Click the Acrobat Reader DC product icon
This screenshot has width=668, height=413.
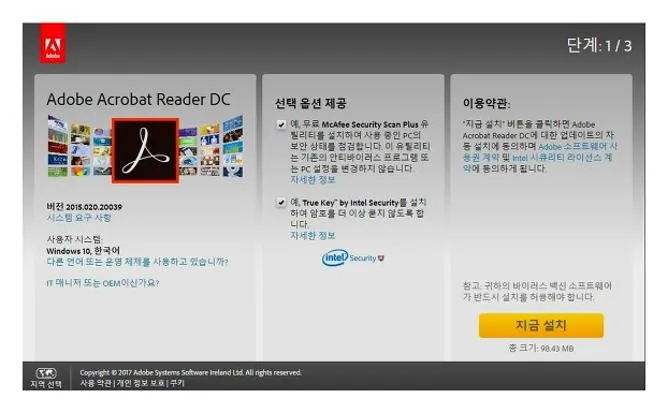coord(145,150)
